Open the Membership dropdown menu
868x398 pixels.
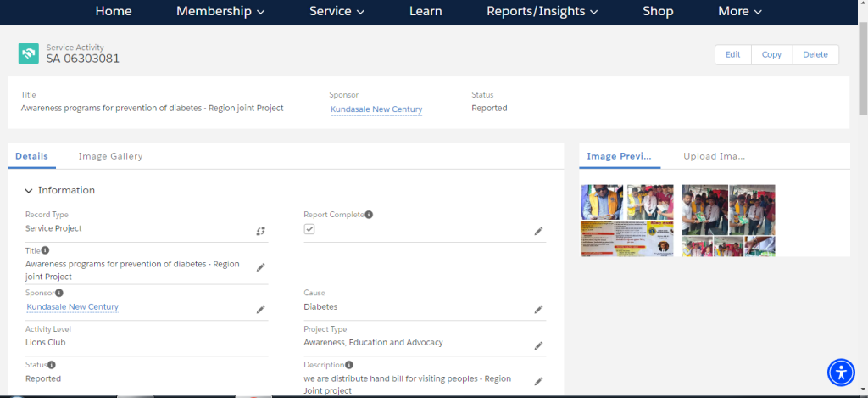click(x=220, y=11)
